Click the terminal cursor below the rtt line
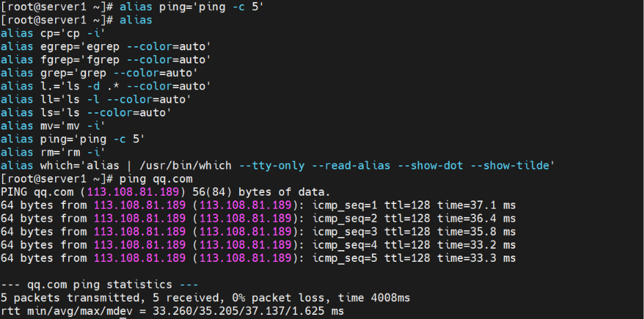The image size is (644, 319). pos(123,318)
